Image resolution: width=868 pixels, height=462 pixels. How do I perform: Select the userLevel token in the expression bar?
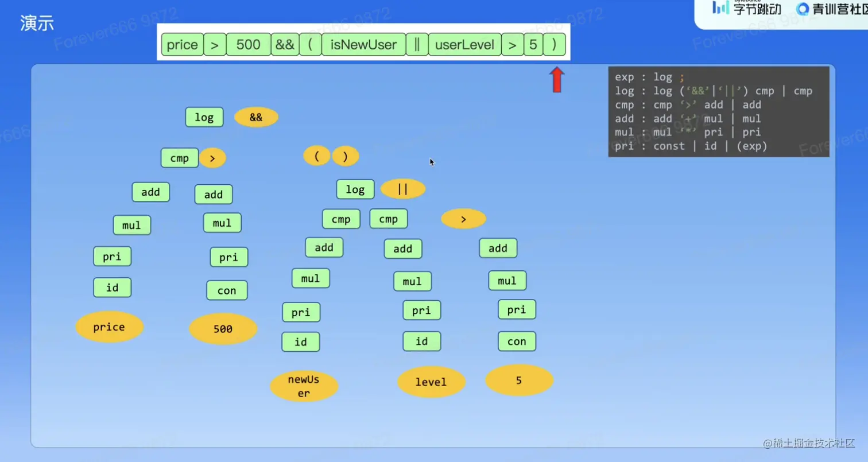(464, 45)
